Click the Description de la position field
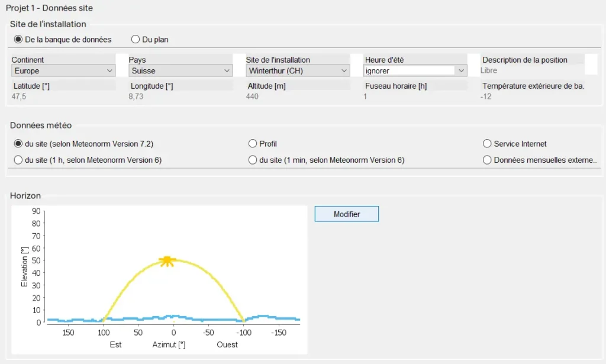This screenshot has width=606, height=364. click(x=531, y=70)
